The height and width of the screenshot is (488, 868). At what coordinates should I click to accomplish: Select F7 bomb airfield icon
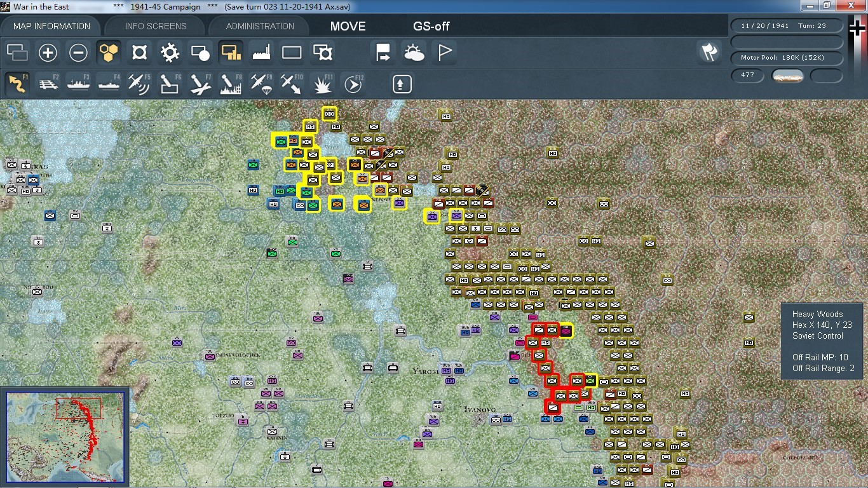pos(200,84)
